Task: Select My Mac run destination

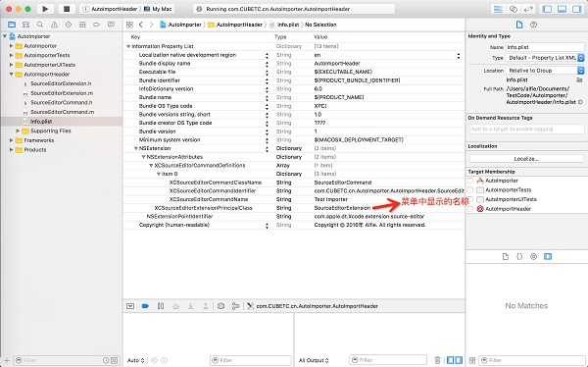Action: click(158, 9)
